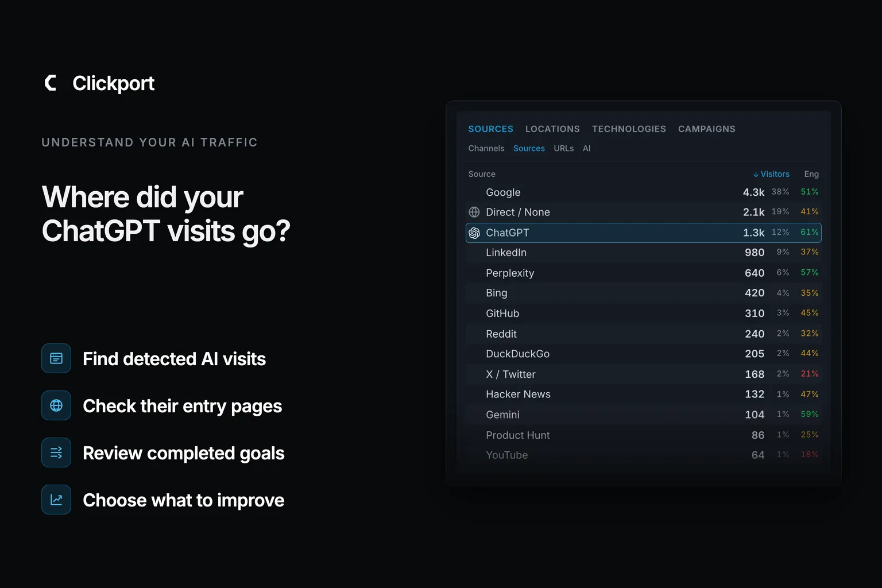The height and width of the screenshot is (588, 882).
Task: Click the globe icon in Direct / None row
Action: (x=474, y=212)
